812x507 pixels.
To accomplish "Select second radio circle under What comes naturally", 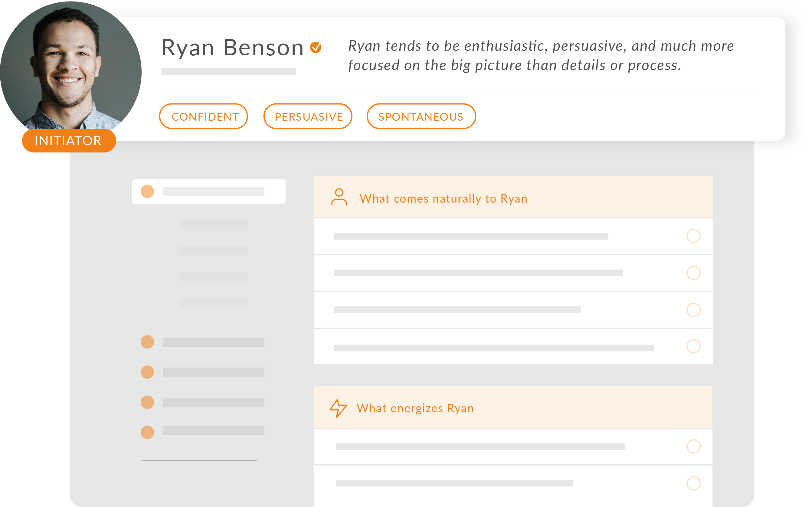I will point(693,273).
